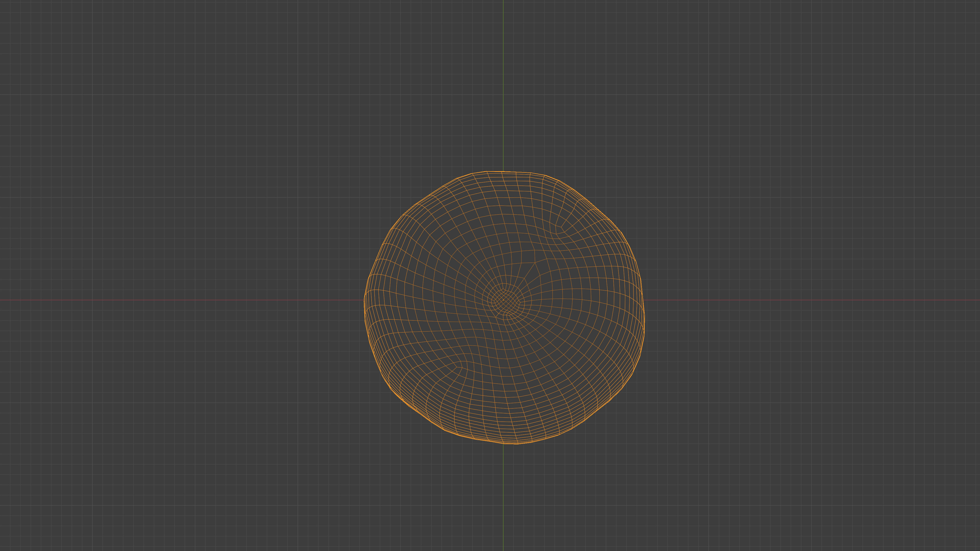Click the green Y axis line above the mesh
This screenshot has height=551, width=980.
click(503, 84)
